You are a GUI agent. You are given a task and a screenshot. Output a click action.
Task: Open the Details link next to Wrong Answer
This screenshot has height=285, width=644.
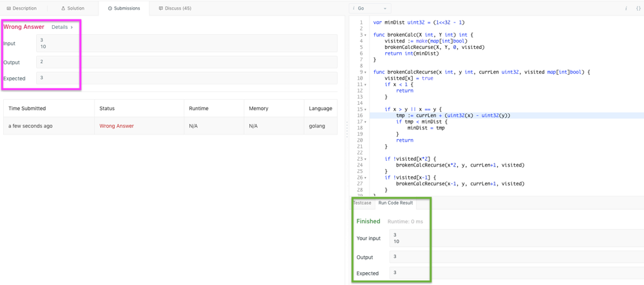(62, 27)
